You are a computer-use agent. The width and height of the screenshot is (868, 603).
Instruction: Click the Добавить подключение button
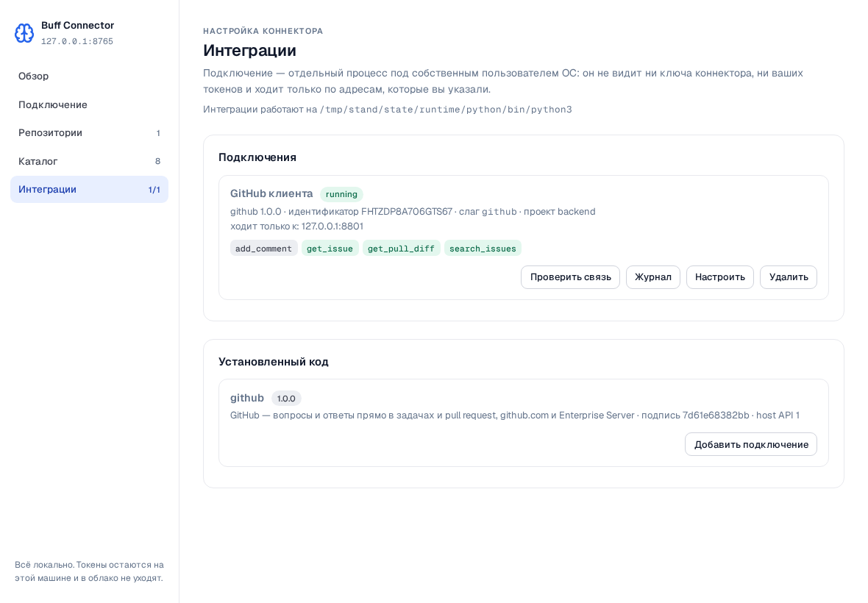(750, 444)
